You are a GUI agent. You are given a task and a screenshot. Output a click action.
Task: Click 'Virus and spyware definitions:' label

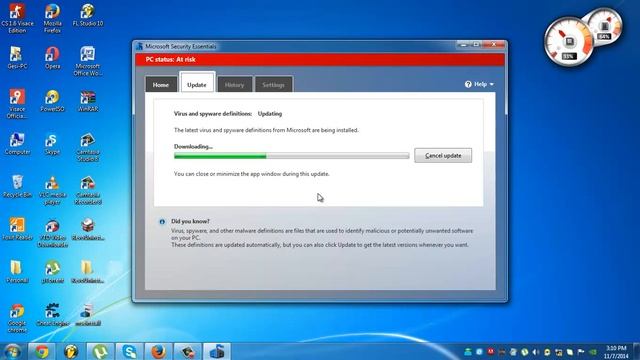213,113
